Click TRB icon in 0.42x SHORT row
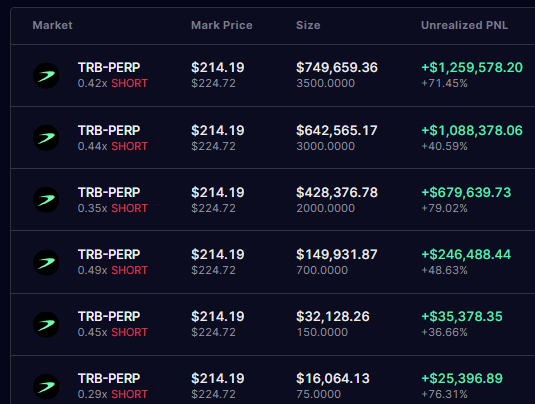The width and height of the screenshot is (535, 404). [x=46, y=75]
